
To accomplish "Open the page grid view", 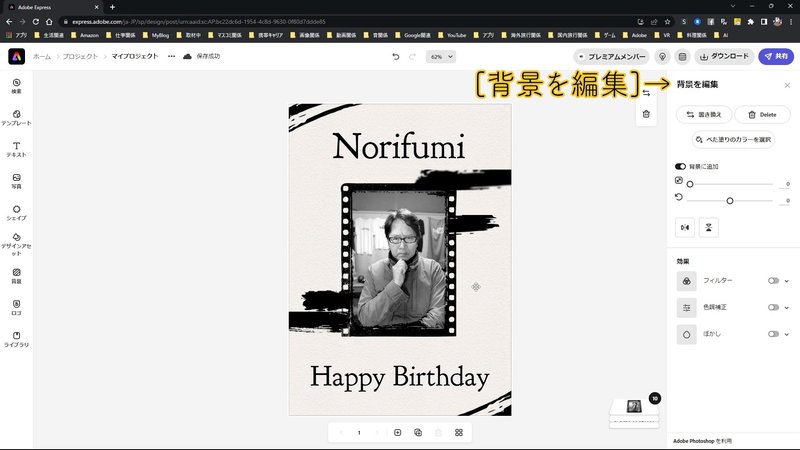I will tap(459, 433).
